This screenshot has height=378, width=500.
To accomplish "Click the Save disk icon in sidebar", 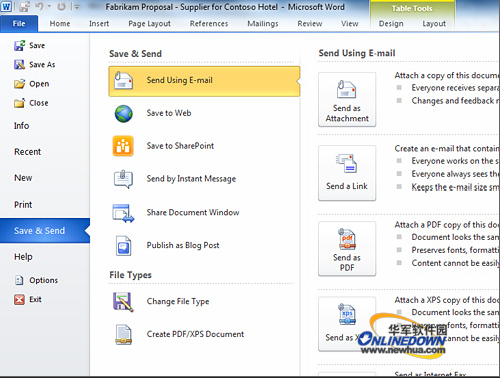I will pyautogui.click(x=19, y=45).
